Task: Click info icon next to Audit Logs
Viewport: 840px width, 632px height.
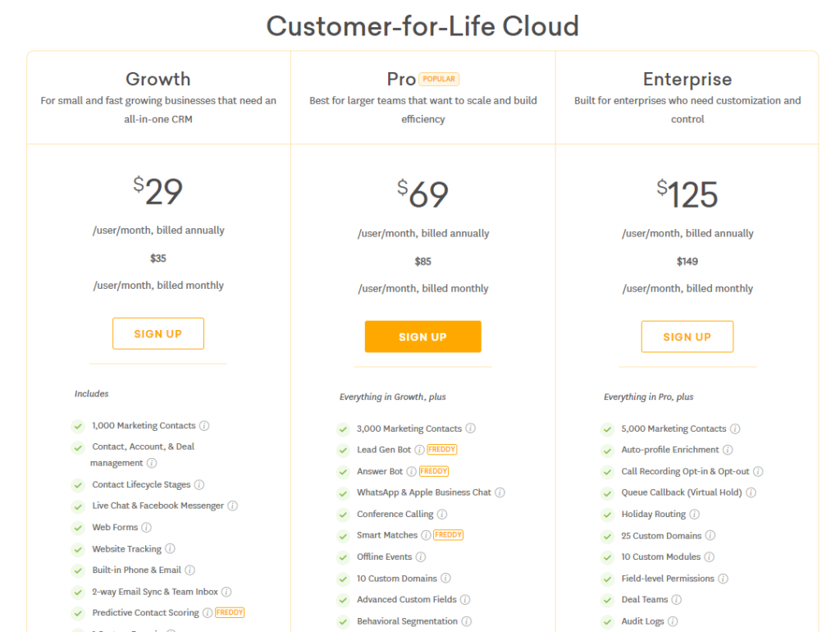Action: pos(673,621)
